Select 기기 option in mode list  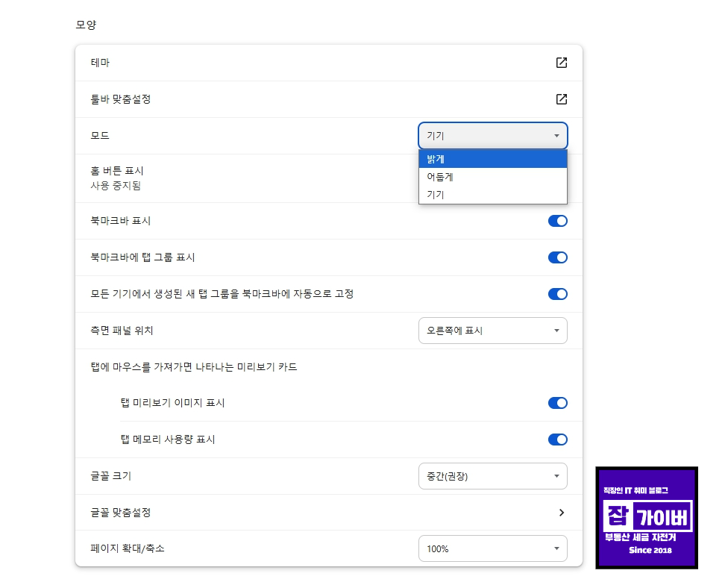coord(492,195)
